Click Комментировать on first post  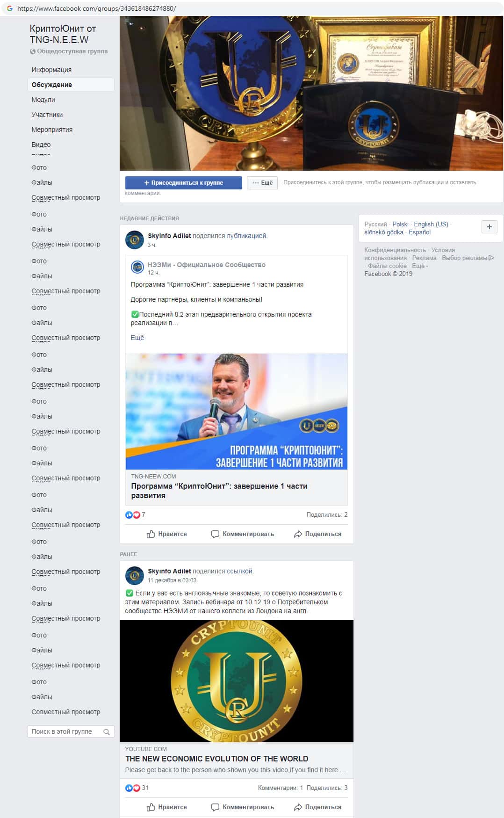(243, 534)
